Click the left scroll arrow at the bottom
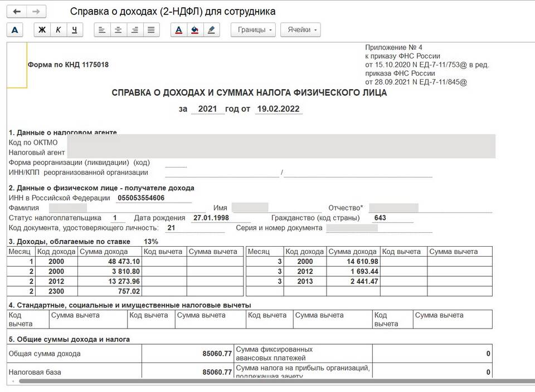The width and height of the screenshot is (535, 392). pyautogui.click(x=13, y=381)
